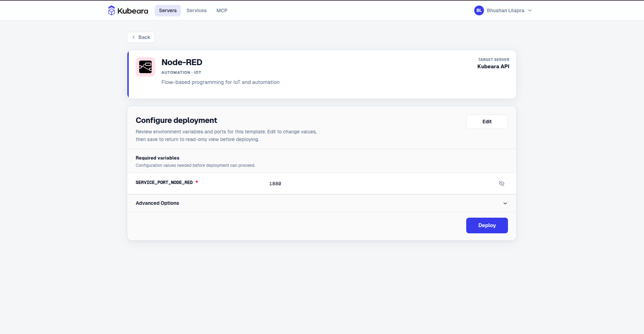Click the Deploy button
644x334 pixels.
point(487,225)
